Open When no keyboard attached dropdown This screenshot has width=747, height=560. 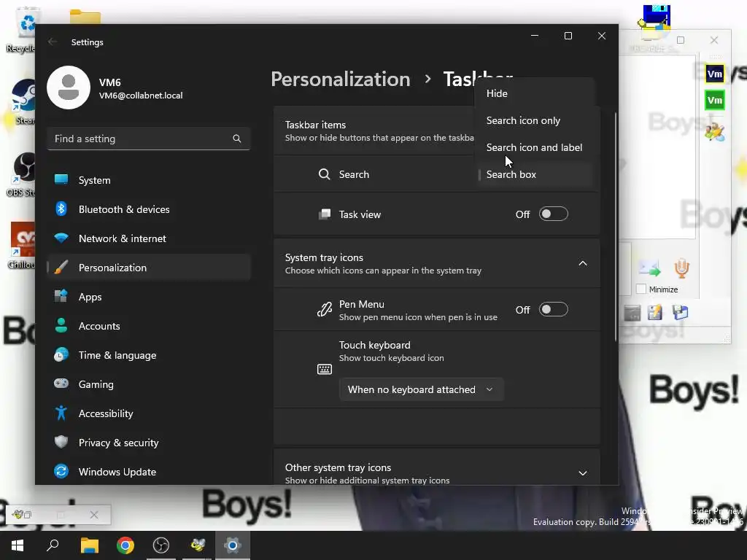click(x=421, y=389)
